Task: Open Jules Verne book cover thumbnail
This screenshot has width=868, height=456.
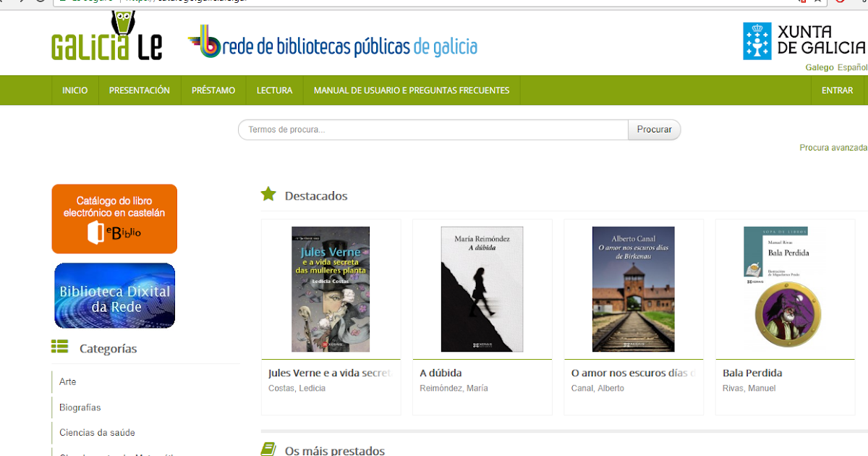Action: 331,290
